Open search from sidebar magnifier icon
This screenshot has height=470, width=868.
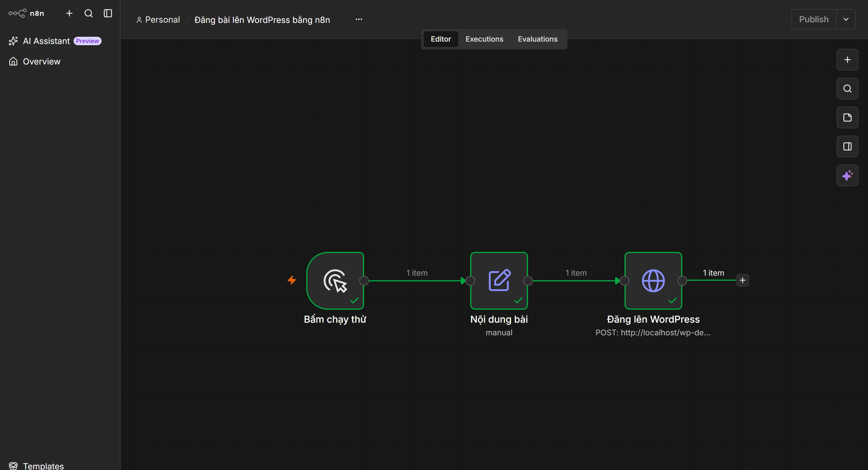click(88, 14)
